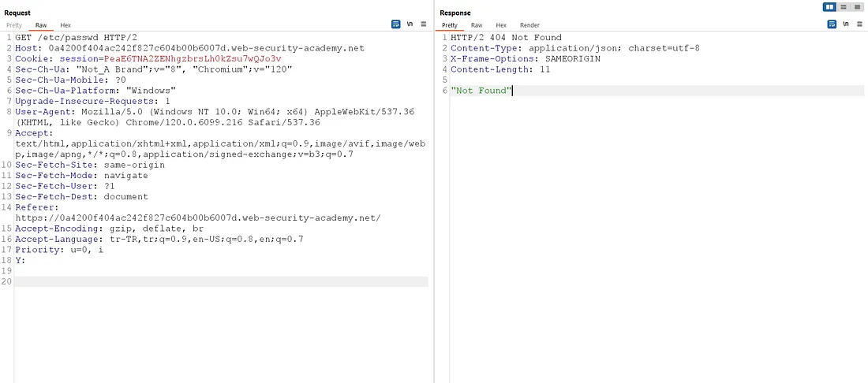This screenshot has height=383, width=868.
Task: Toggle word wrap in Response panel
Action: (832, 24)
